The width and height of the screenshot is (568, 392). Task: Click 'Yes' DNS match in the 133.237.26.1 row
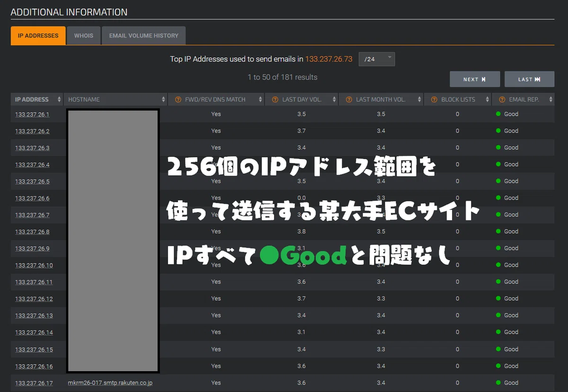point(216,114)
